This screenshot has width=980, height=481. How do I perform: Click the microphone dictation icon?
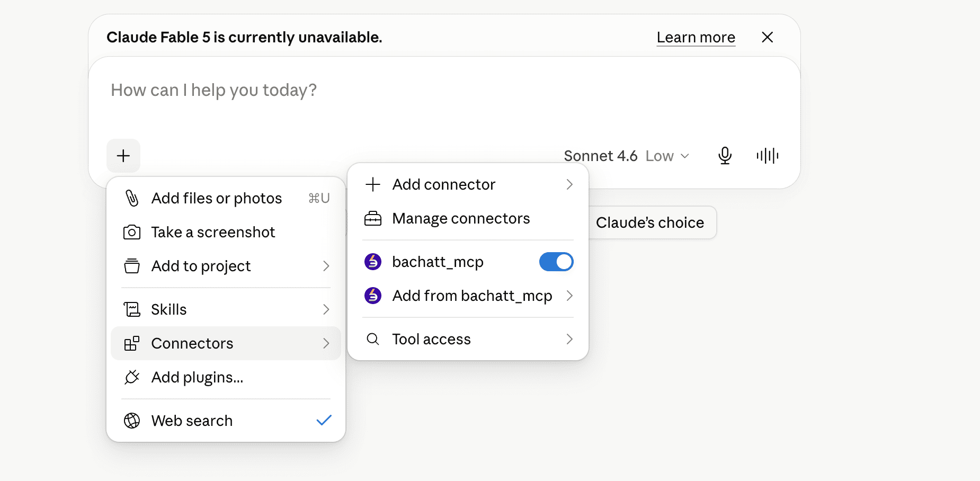[x=725, y=156]
